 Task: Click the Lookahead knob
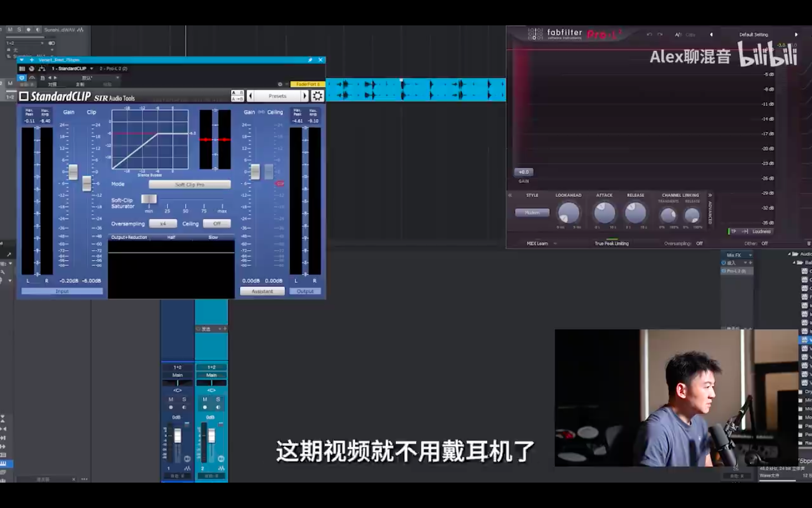pyautogui.click(x=568, y=213)
